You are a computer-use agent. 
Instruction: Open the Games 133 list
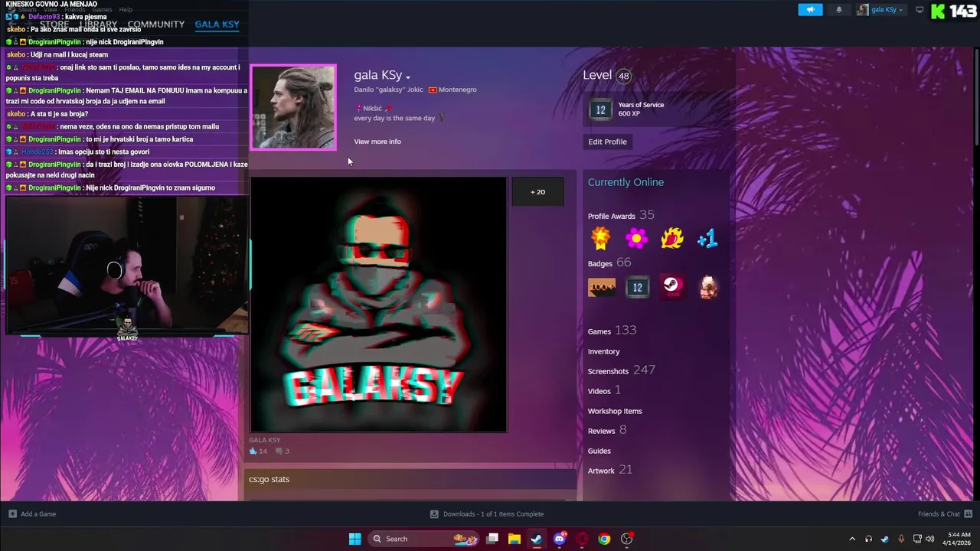(x=612, y=331)
